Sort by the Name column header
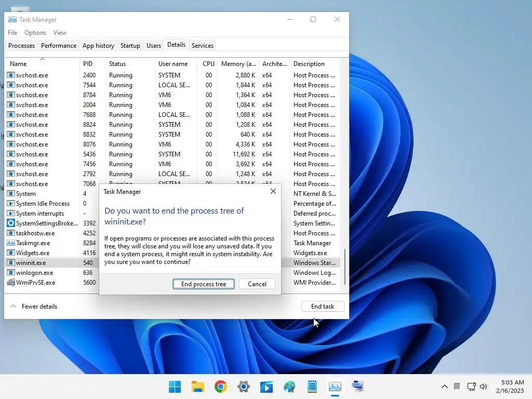 click(42, 63)
